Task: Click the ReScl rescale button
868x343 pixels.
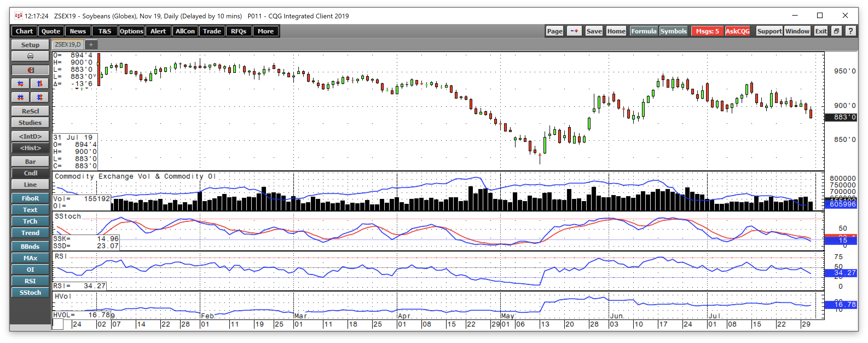Action: click(x=30, y=111)
